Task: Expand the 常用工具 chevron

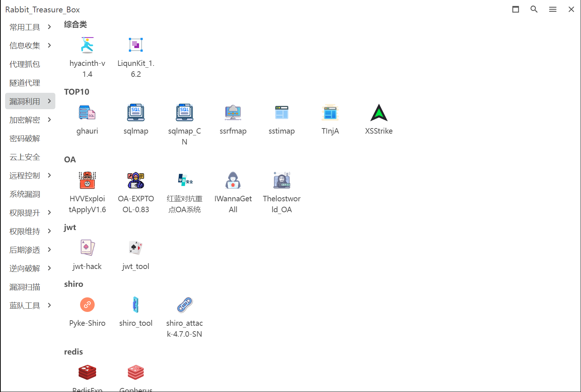Action: 50,27
